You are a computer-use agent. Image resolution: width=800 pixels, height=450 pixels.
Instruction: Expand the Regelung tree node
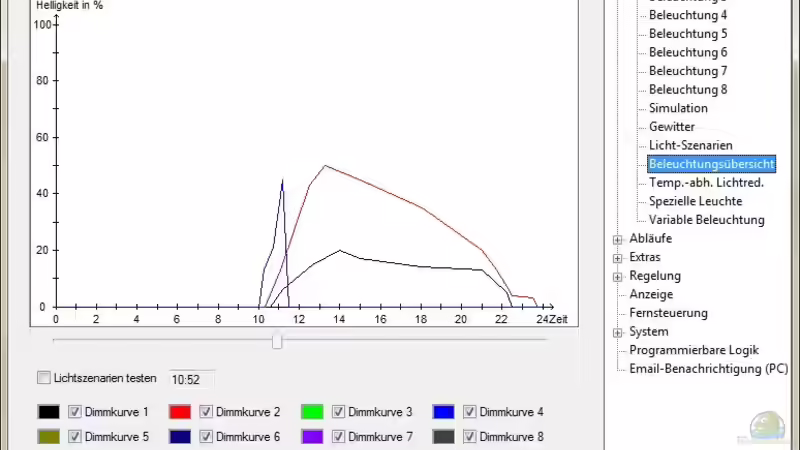[x=618, y=276]
